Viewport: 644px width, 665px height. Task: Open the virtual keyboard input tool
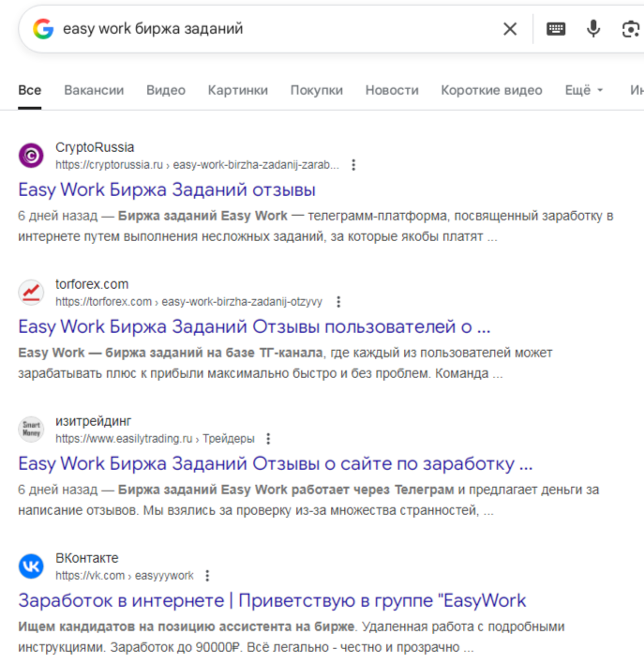point(556,29)
